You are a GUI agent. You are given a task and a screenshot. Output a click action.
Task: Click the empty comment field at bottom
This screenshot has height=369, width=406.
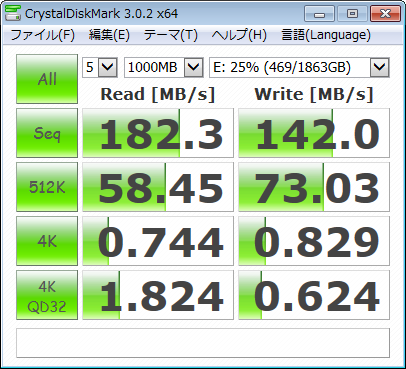[x=203, y=343]
